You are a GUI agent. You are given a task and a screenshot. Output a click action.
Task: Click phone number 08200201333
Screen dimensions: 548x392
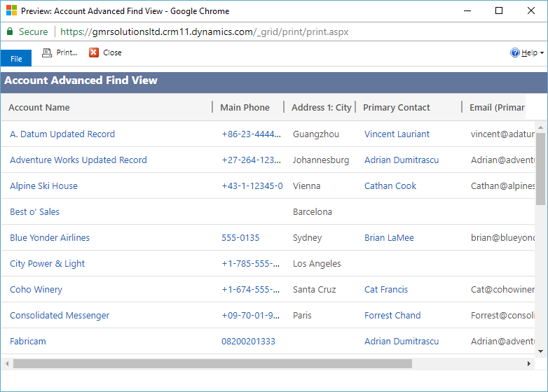click(248, 341)
